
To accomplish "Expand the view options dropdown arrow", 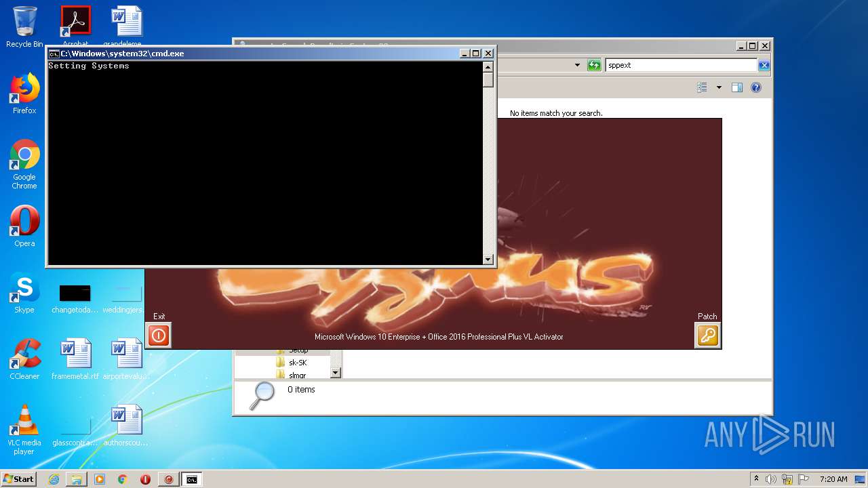I will click(719, 87).
